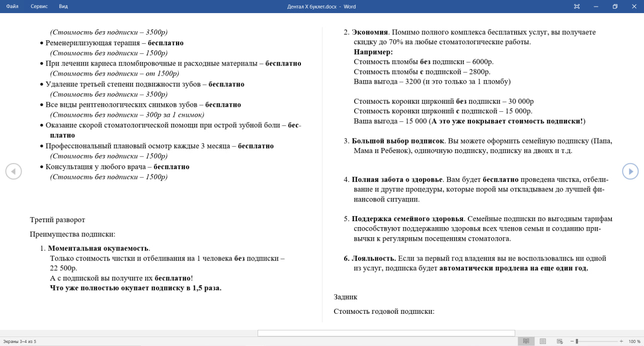This screenshot has height=346, width=644.
Task: Click А с подпиской вы получите их line
Action: [x=121, y=279]
